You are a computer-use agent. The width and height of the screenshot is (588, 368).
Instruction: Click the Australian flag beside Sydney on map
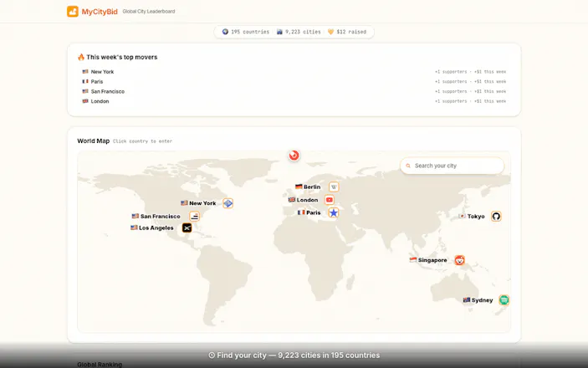(x=467, y=299)
